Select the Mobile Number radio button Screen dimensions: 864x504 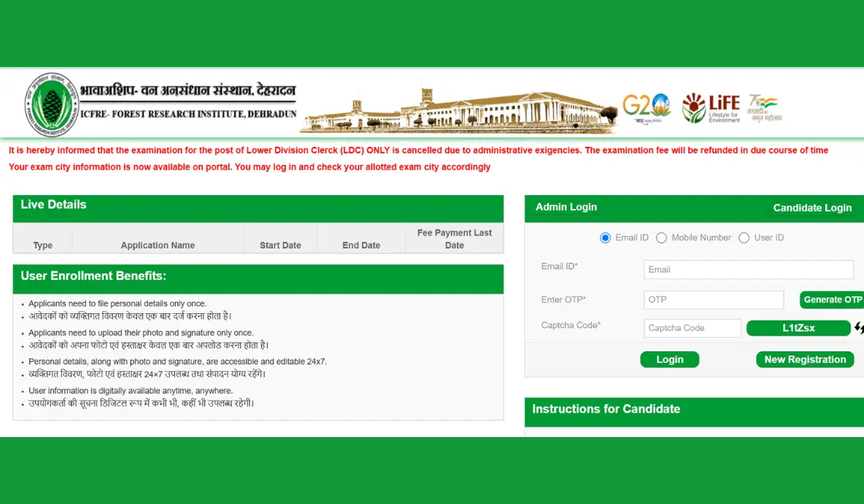(x=662, y=238)
